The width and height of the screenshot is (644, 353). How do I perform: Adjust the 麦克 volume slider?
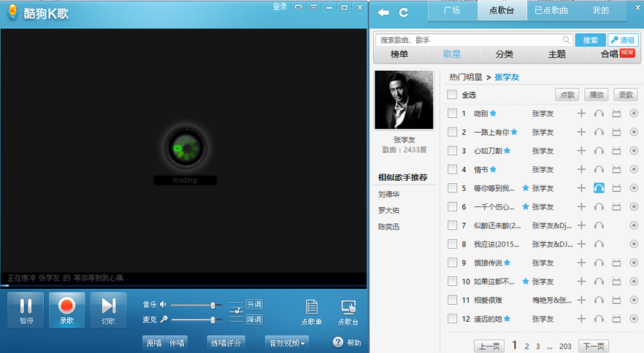(x=196, y=319)
